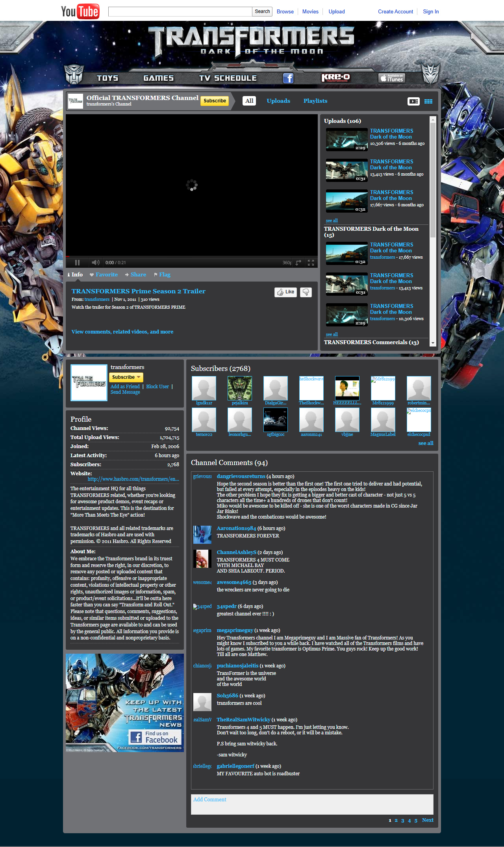Click the thumbs down dislike button
The height and width of the screenshot is (847, 504).
(x=306, y=292)
